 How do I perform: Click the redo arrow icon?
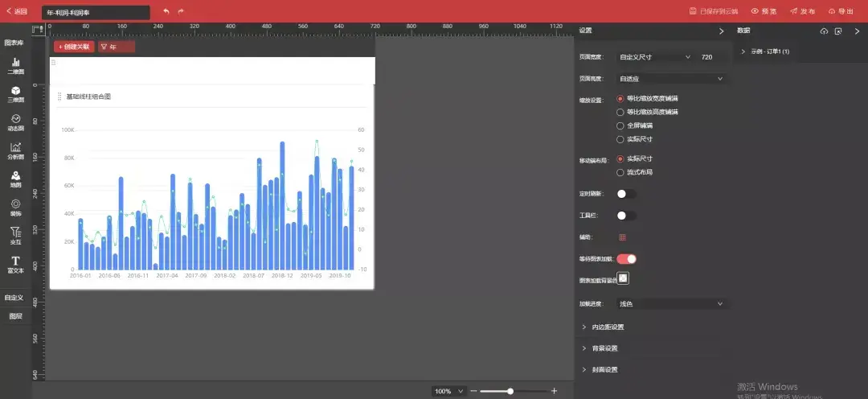181,11
